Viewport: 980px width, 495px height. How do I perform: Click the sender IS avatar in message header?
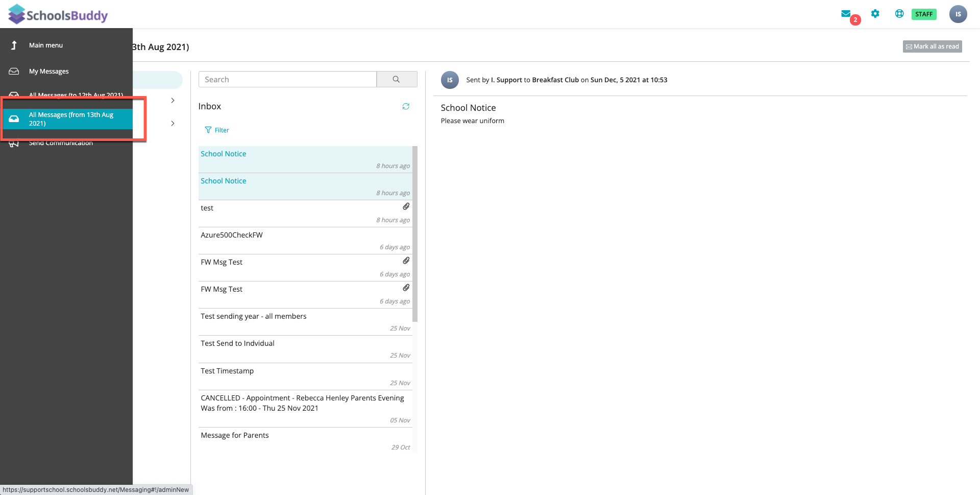(x=450, y=80)
